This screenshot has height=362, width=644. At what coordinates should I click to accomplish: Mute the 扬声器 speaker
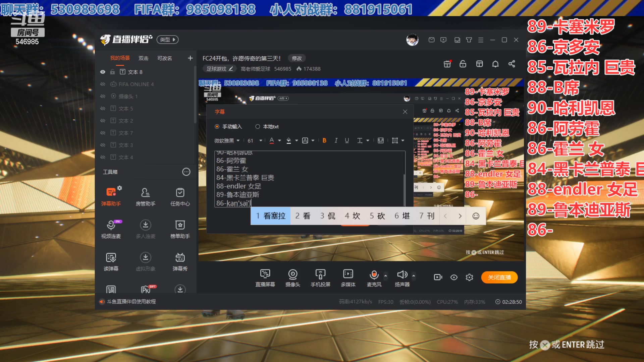402,278
